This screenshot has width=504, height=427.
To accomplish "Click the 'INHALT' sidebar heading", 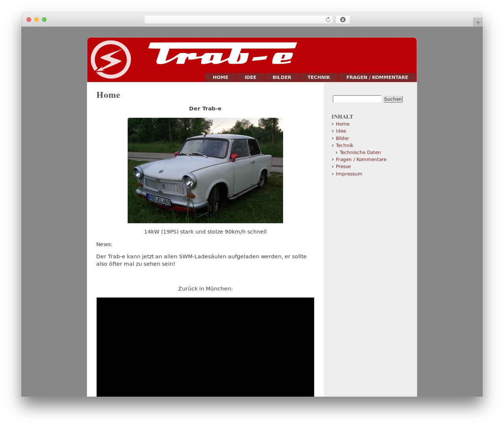I will pyautogui.click(x=343, y=117).
